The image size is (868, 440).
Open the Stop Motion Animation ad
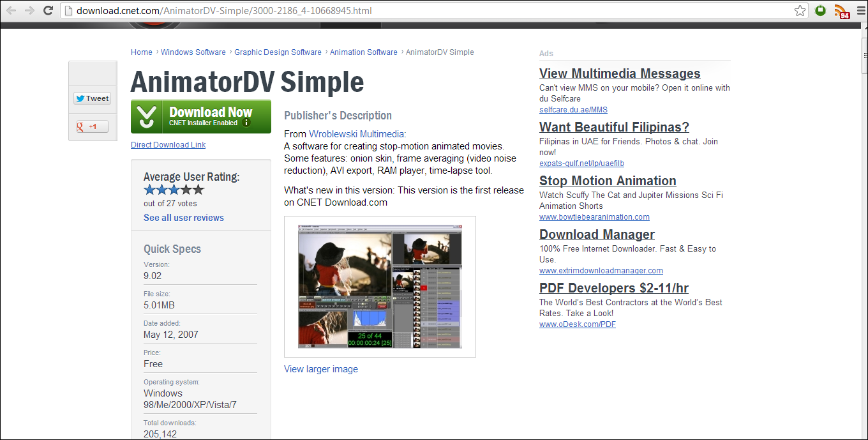tap(608, 181)
